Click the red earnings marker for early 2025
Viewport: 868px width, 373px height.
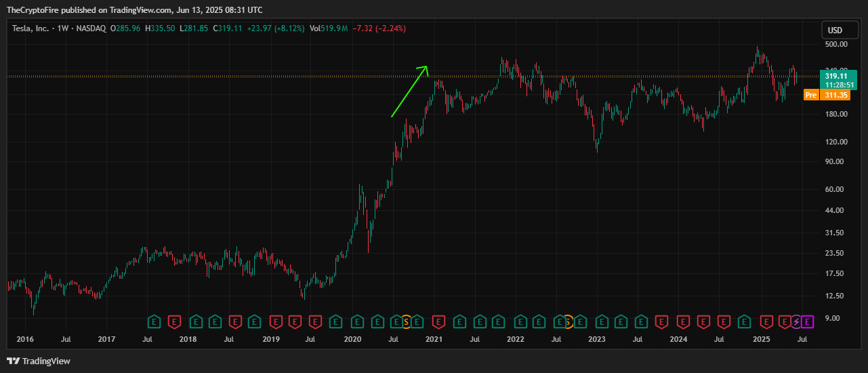(766, 321)
